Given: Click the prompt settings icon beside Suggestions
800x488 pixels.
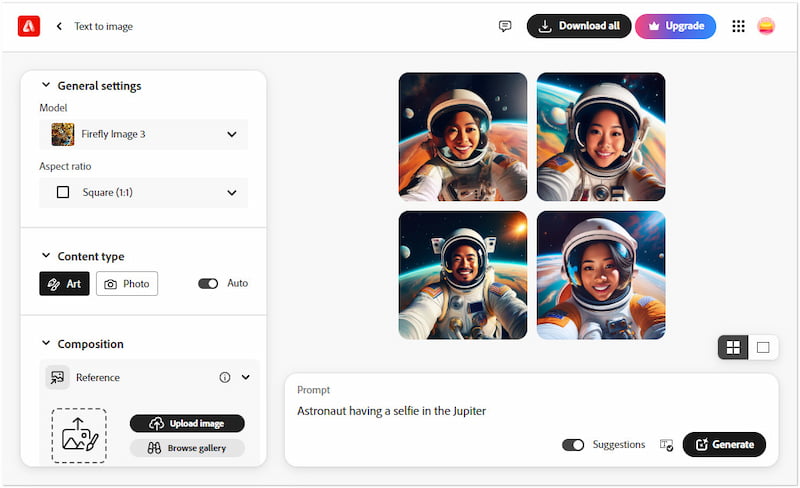Looking at the screenshot, I should [666, 445].
